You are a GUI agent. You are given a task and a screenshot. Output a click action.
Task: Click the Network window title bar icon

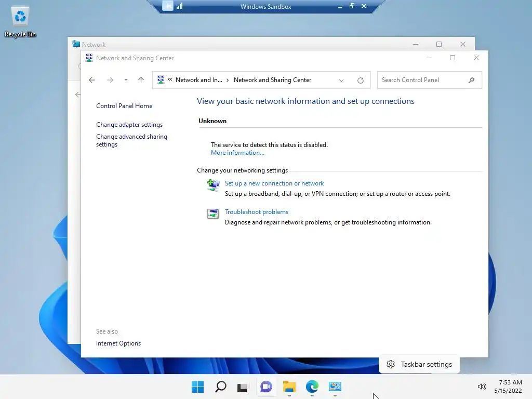(76, 44)
